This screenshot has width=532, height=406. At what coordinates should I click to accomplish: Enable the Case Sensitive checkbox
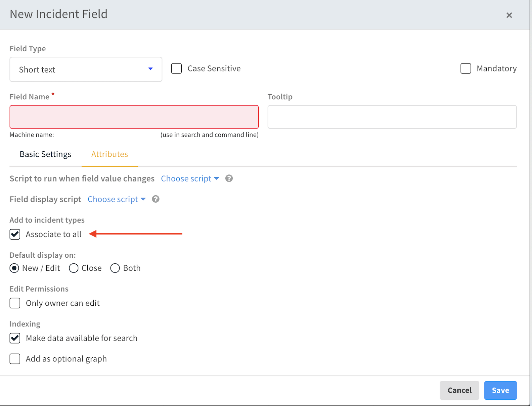point(176,68)
